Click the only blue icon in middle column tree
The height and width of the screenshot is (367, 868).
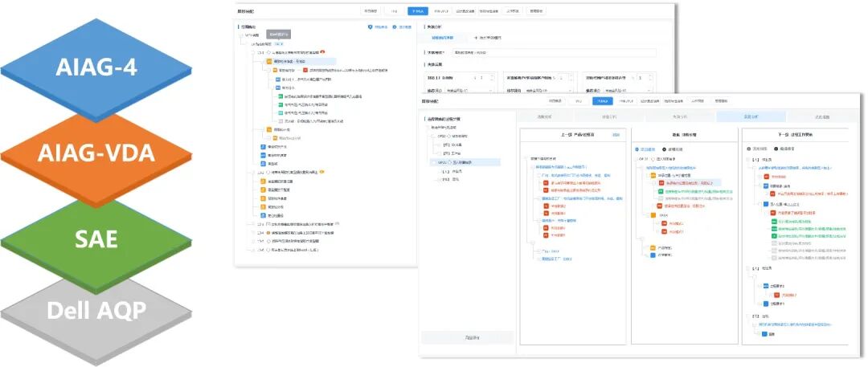[653, 255]
